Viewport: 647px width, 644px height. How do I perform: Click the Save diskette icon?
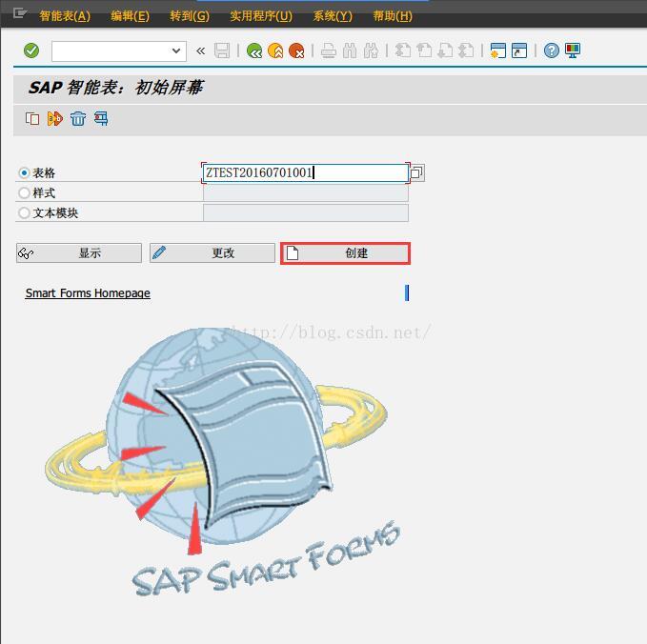click(x=222, y=50)
